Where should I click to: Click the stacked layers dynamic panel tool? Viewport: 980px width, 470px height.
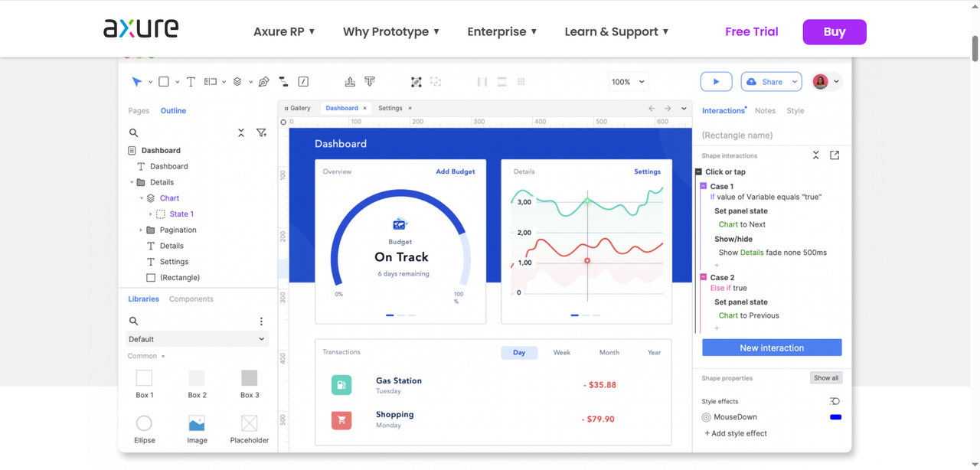pos(237,82)
